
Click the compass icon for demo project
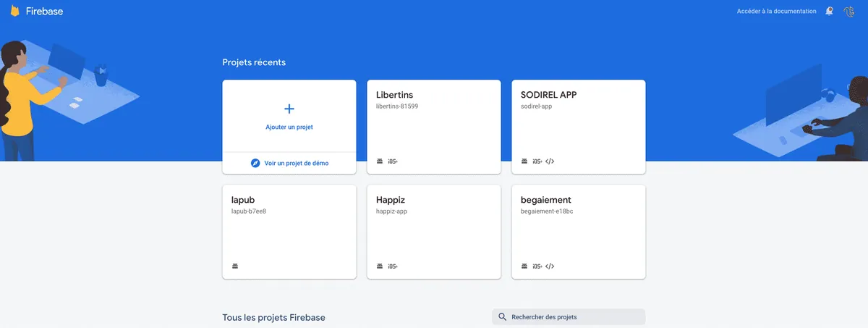click(x=255, y=163)
